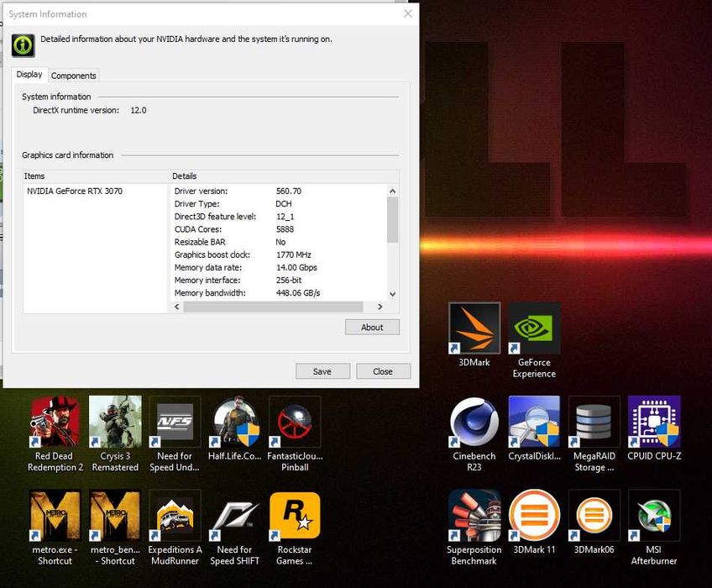The height and width of the screenshot is (588, 712).
Task: Launch the Cinebench R23 shortcut
Action: (474, 434)
